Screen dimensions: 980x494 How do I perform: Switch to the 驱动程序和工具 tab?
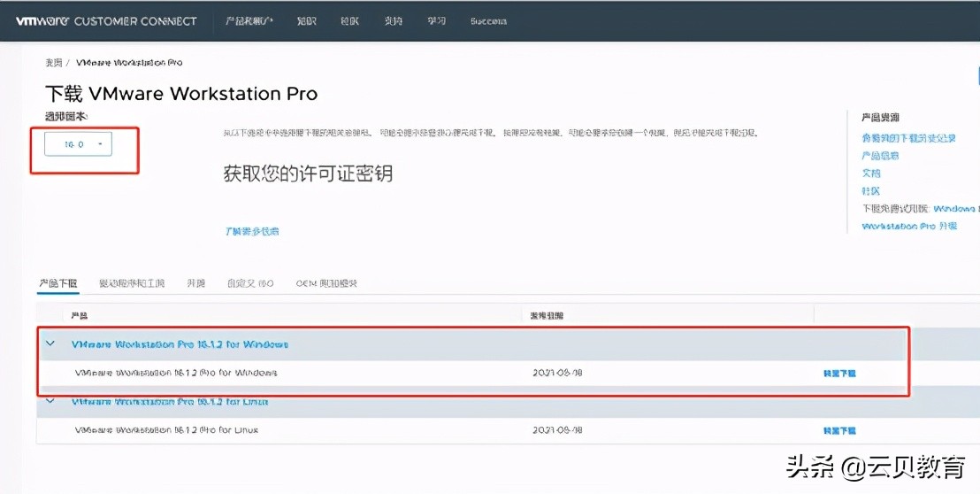pos(132,283)
